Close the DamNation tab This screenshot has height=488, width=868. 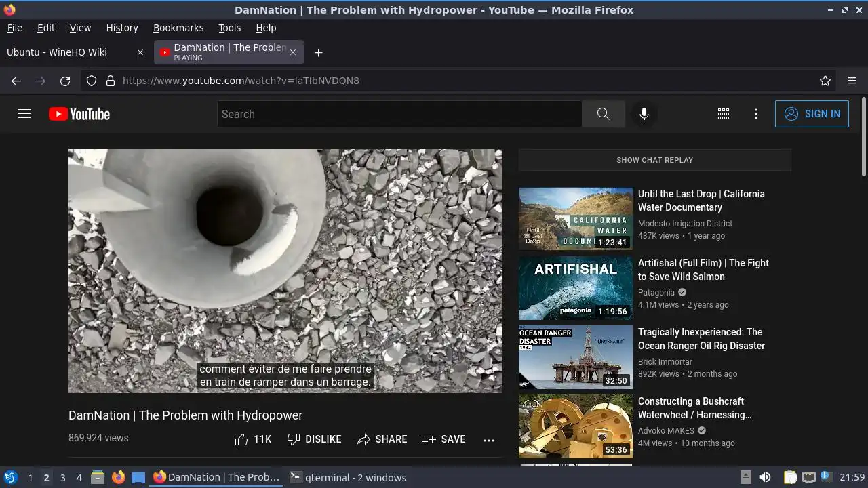[293, 52]
